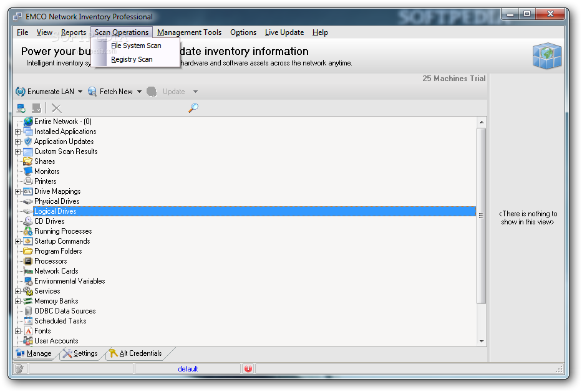Click the 25 Machines Trial label
This screenshot has width=582, height=392.
click(453, 79)
